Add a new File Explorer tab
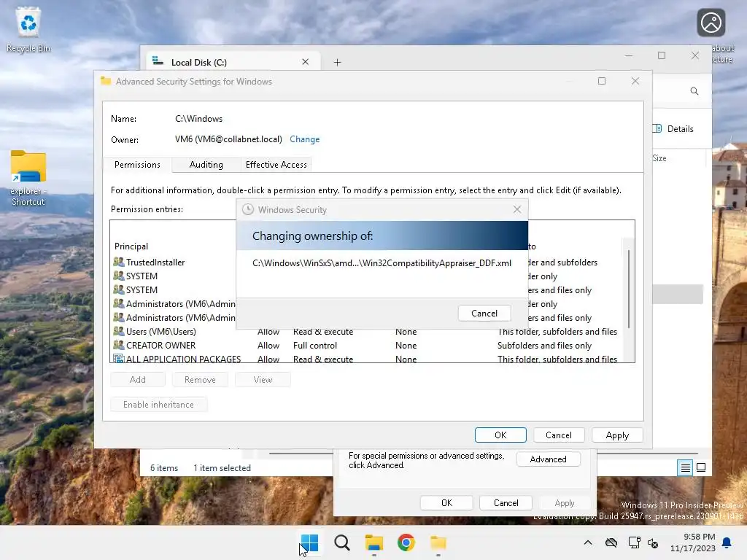 (x=337, y=63)
